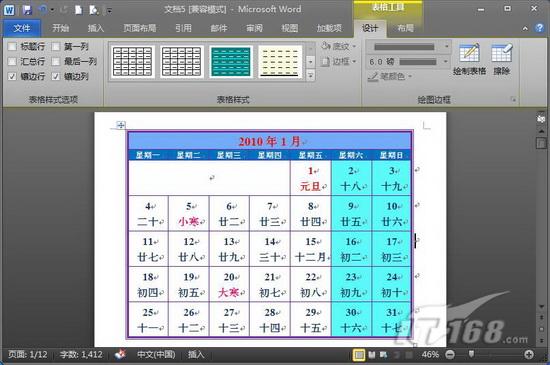Select the Draw Table pencil tool
This screenshot has height=365, width=550.
[469, 59]
